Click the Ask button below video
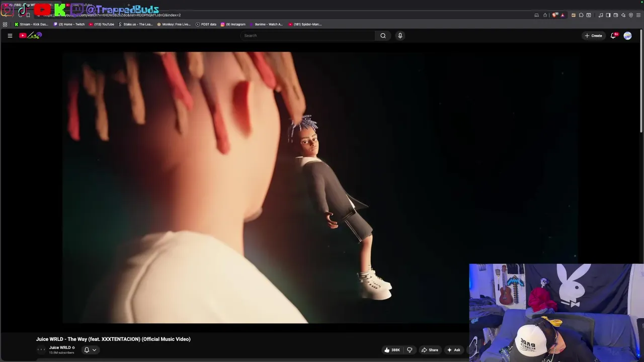Viewport: 644px width, 362px height. click(454, 350)
